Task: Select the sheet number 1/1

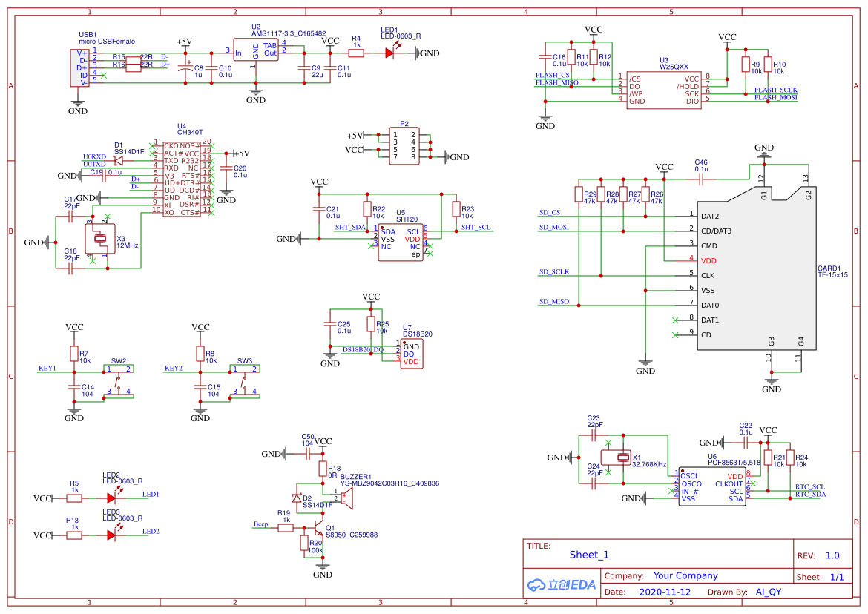Action: coord(837,578)
